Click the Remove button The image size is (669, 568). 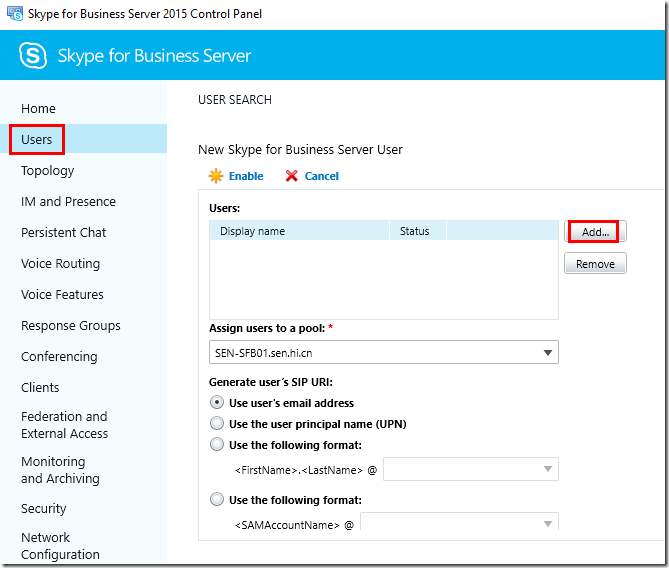(595, 264)
